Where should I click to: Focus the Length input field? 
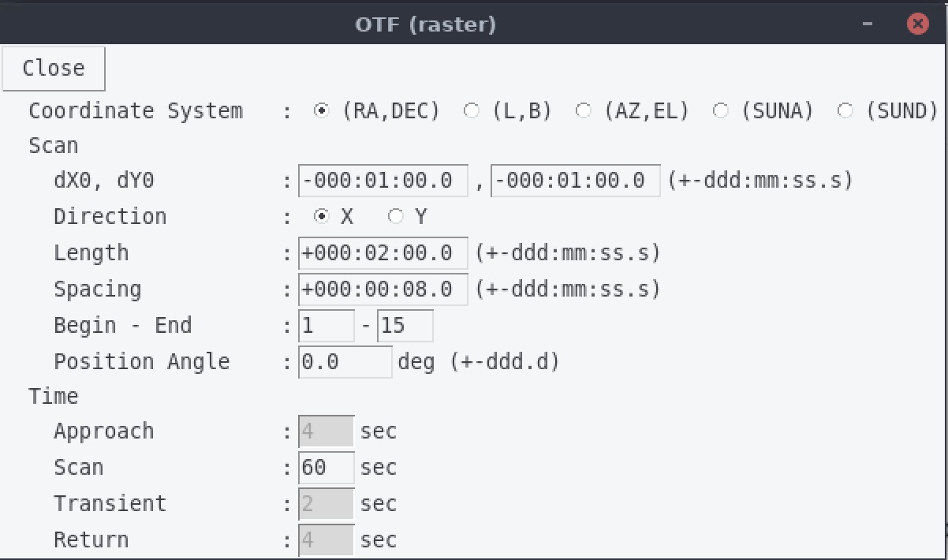tap(383, 253)
